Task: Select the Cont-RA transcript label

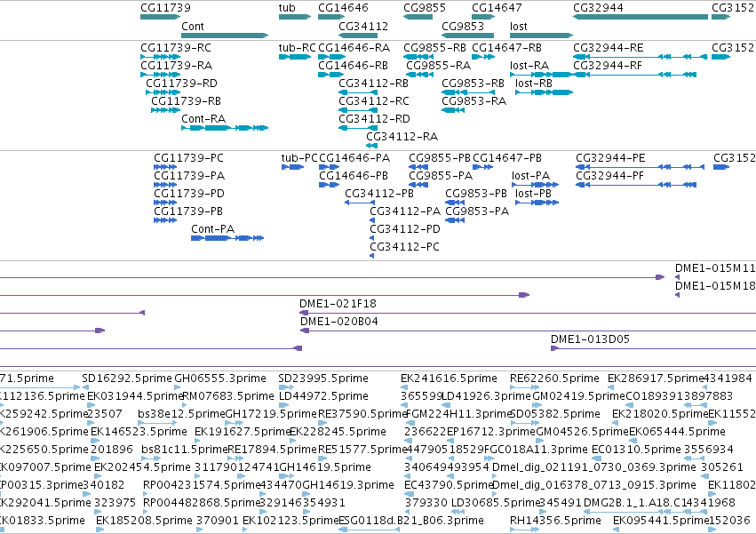Action: point(203,119)
